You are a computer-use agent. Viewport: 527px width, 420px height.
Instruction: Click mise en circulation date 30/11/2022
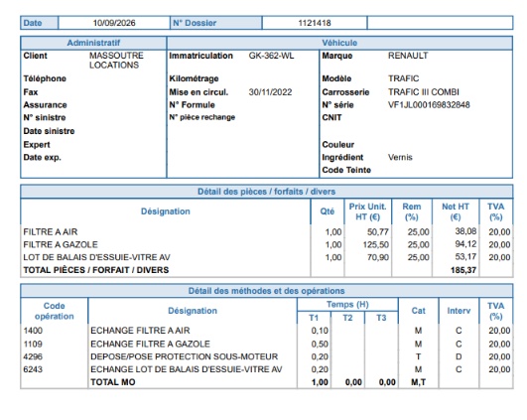(270, 92)
